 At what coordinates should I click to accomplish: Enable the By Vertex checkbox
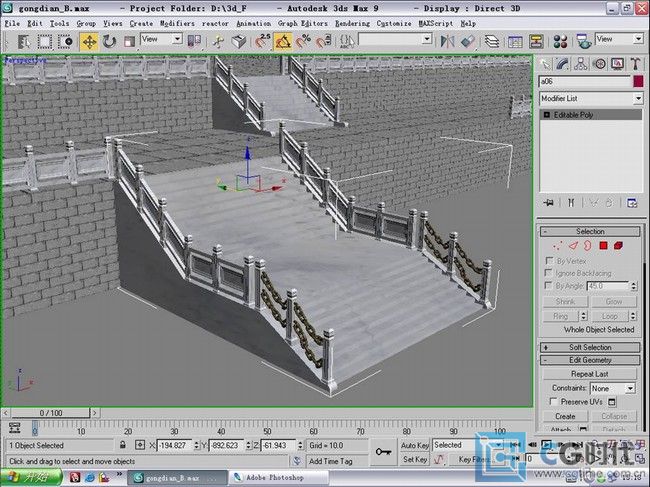549,261
